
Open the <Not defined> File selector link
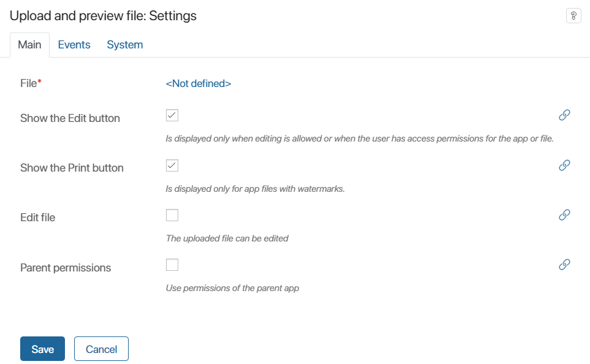click(199, 83)
